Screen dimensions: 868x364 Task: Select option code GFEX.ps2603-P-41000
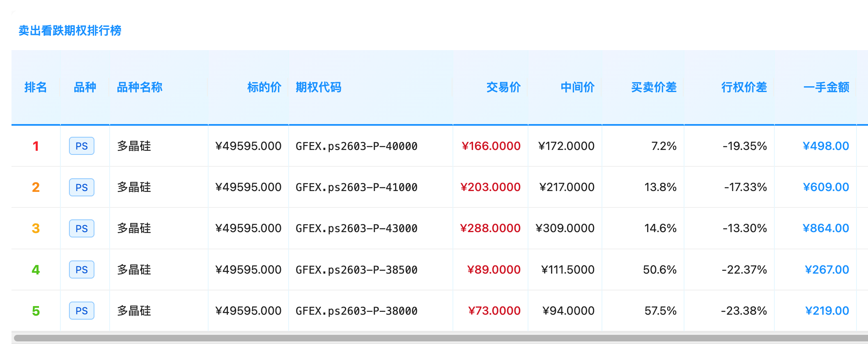tap(356, 187)
